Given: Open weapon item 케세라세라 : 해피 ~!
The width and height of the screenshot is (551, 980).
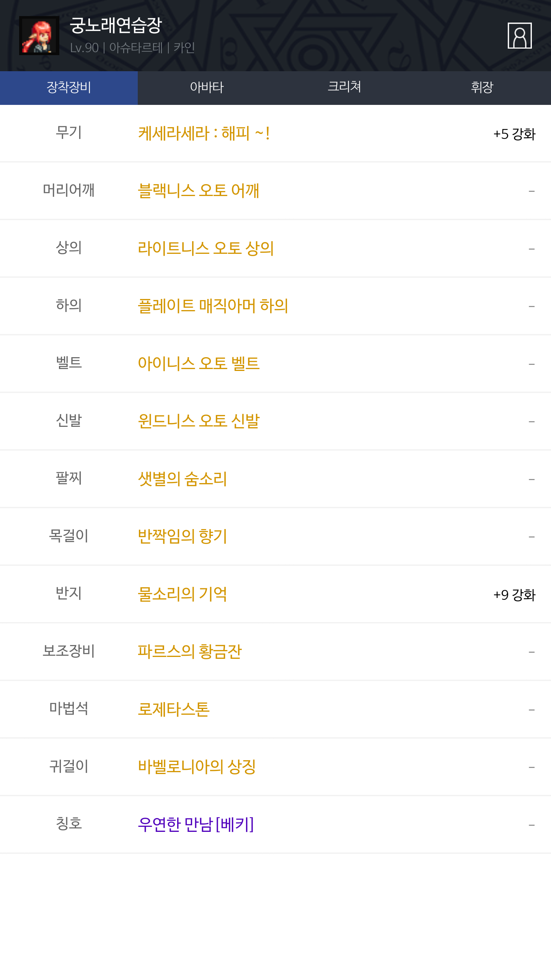Looking at the screenshot, I should click(x=204, y=134).
